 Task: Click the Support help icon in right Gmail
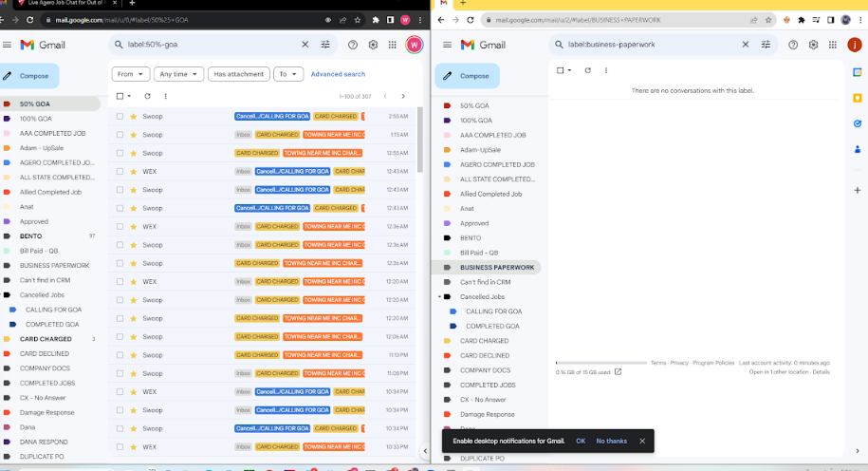pyautogui.click(x=793, y=45)
